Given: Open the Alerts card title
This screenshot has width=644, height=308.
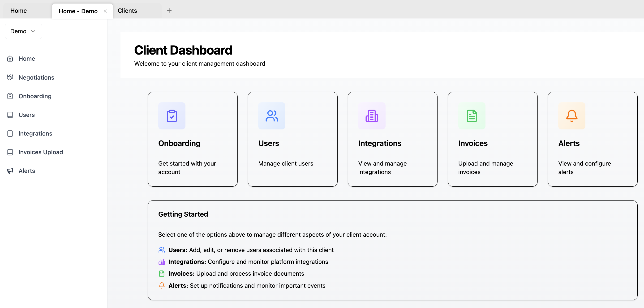Looking at the screenshot, I should (569, 143).
